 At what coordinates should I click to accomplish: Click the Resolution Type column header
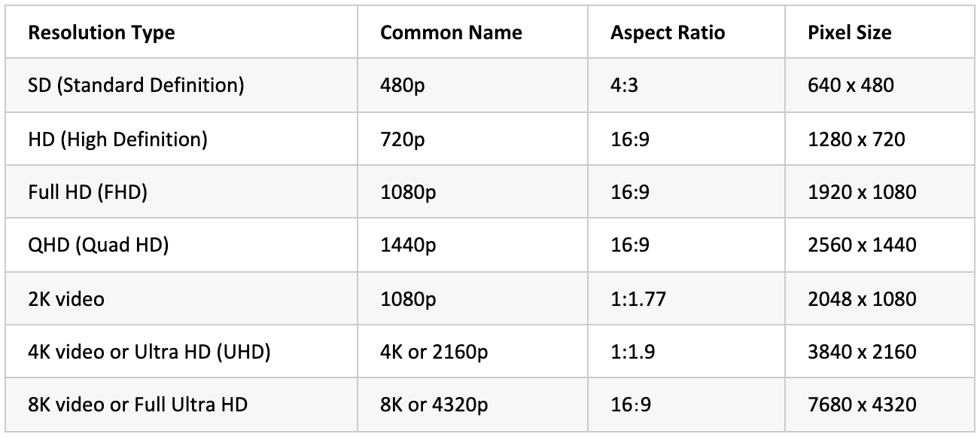[102, 32]
